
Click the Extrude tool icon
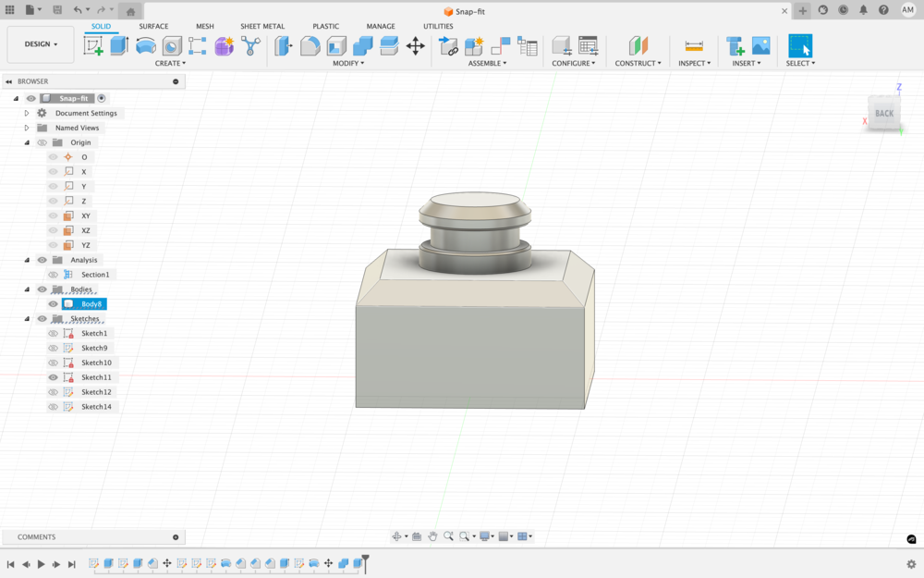pyautogui.click(x=119, y=46)
